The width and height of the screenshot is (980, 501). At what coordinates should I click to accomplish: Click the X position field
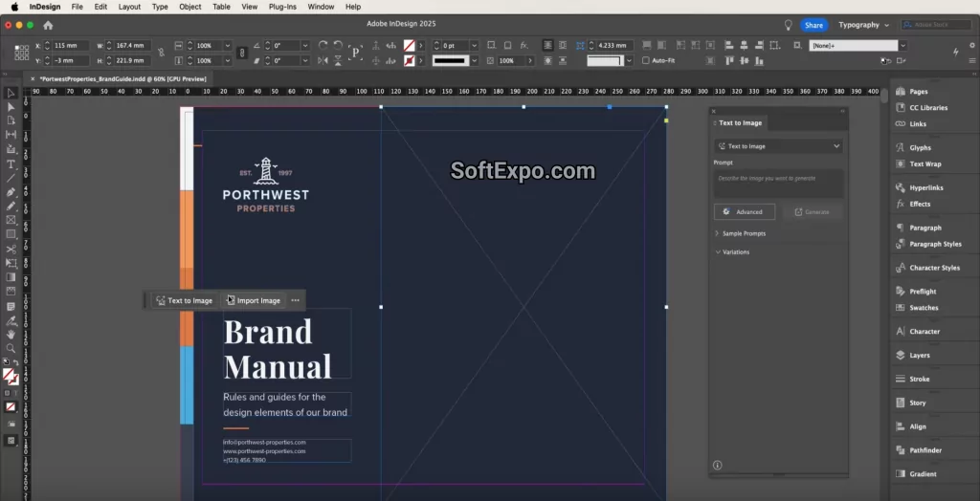pyautogui.click(x=71, y=46)
